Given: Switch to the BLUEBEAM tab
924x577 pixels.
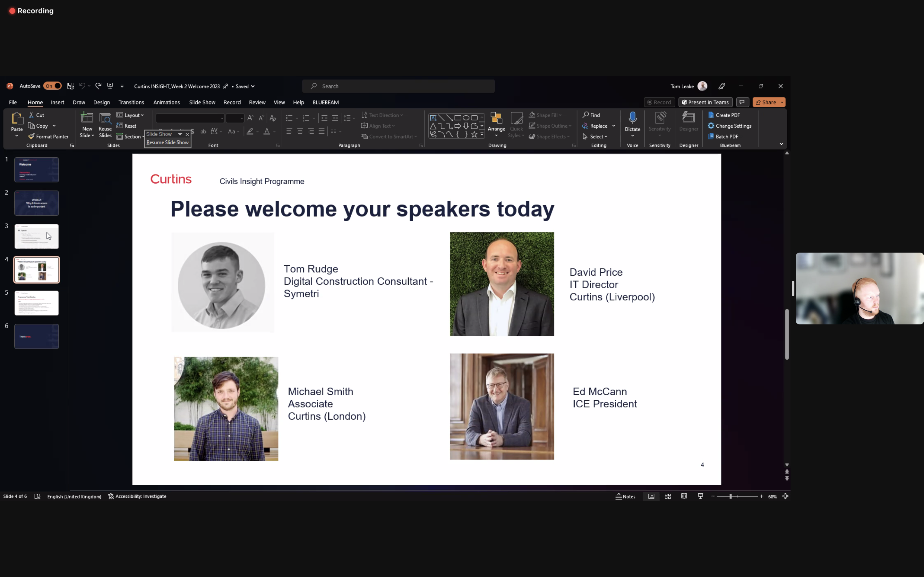Looking at the screenshot, I should [325, 102].
